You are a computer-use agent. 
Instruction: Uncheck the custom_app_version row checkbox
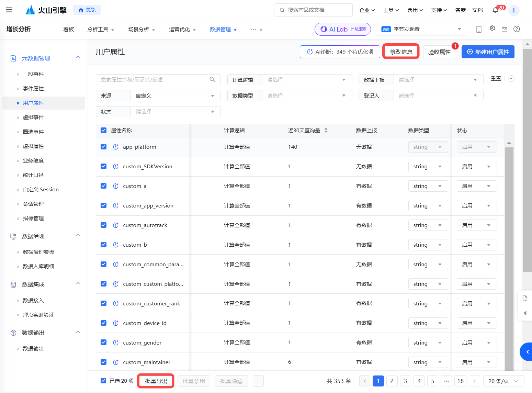[103, 205]
